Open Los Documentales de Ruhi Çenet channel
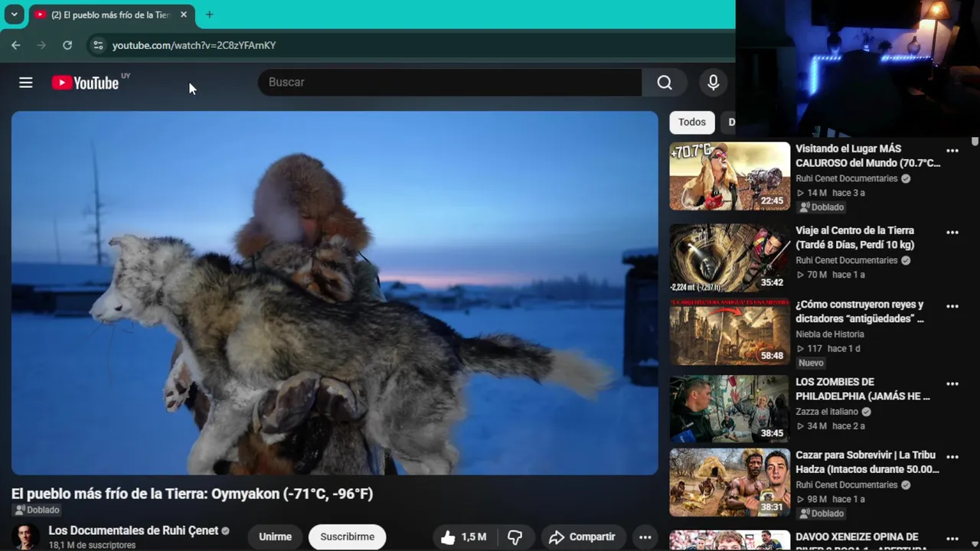Screen dimensions: 980x551 point(133,530)
